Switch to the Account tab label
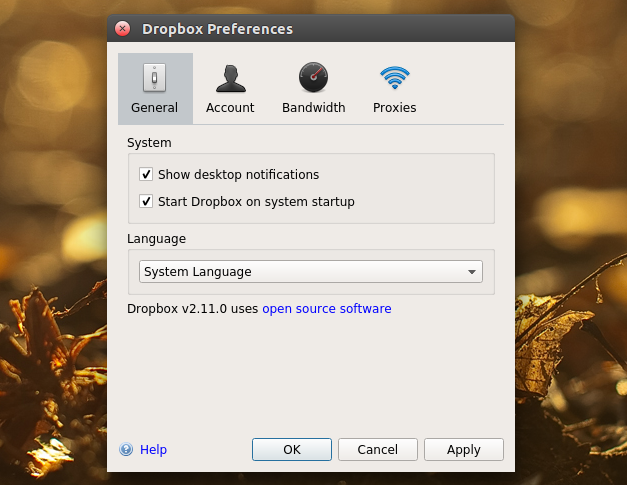 (x=230, y=108)
